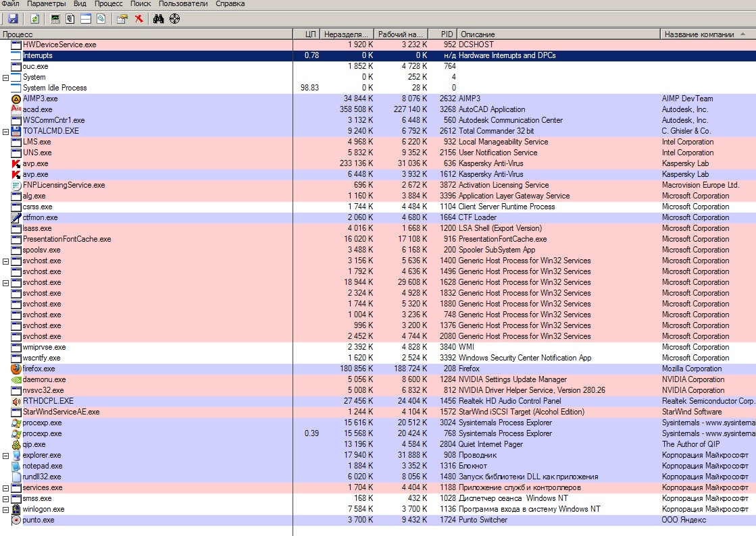Image resolution: width=756 pixels, height=536 pixels.
Task: Select the PresentationFontCache.exe process name
Action: (x=66, y=240)
